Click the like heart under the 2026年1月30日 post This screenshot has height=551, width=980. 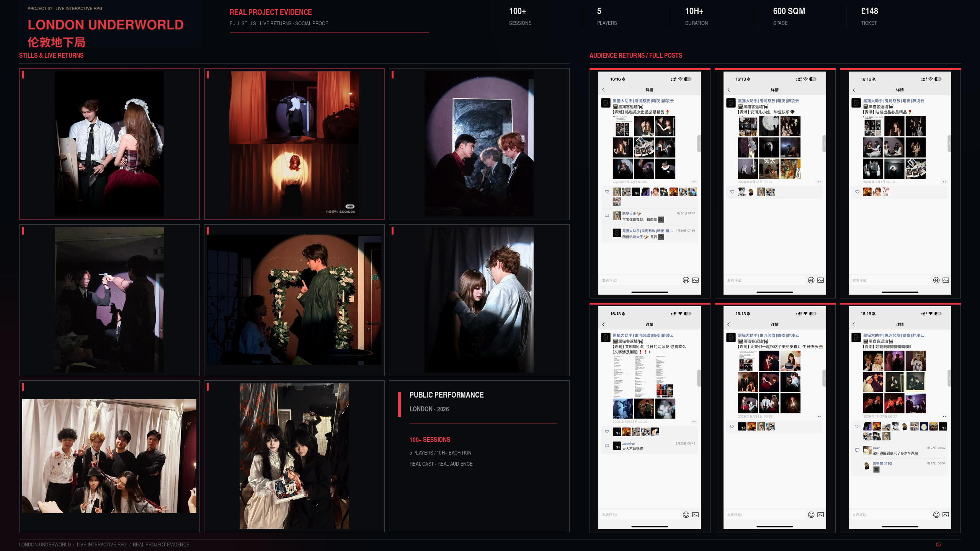click(x=607, y=192)
